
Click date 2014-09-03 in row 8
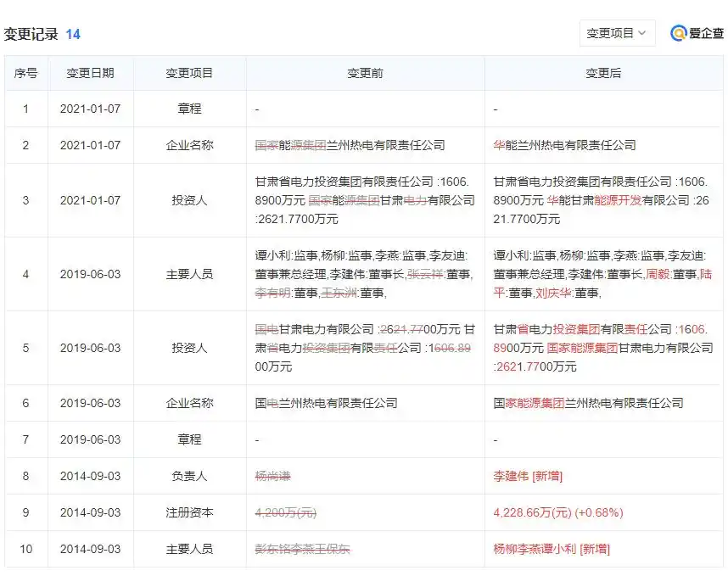click(90, 476)
